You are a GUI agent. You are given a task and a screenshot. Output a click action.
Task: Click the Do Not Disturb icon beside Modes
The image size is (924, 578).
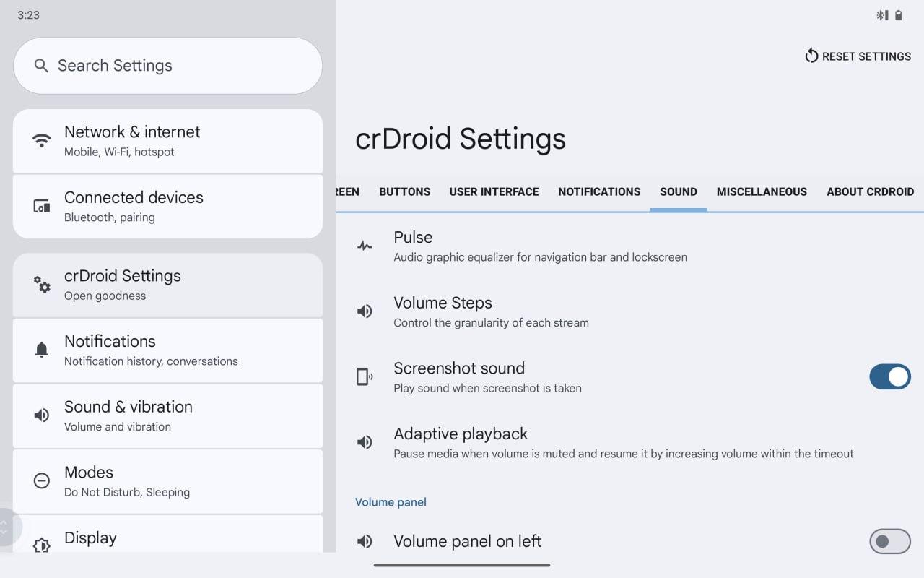tap(42, 481)
